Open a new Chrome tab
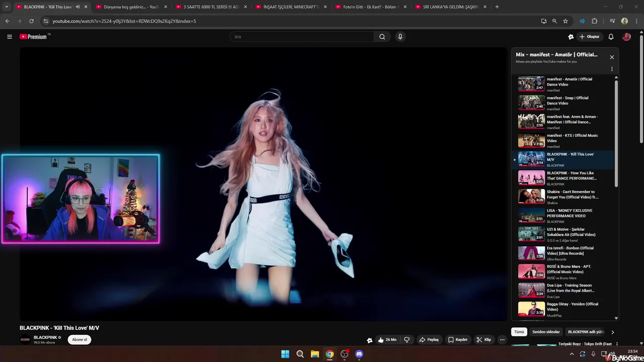 tap(497, 7)
